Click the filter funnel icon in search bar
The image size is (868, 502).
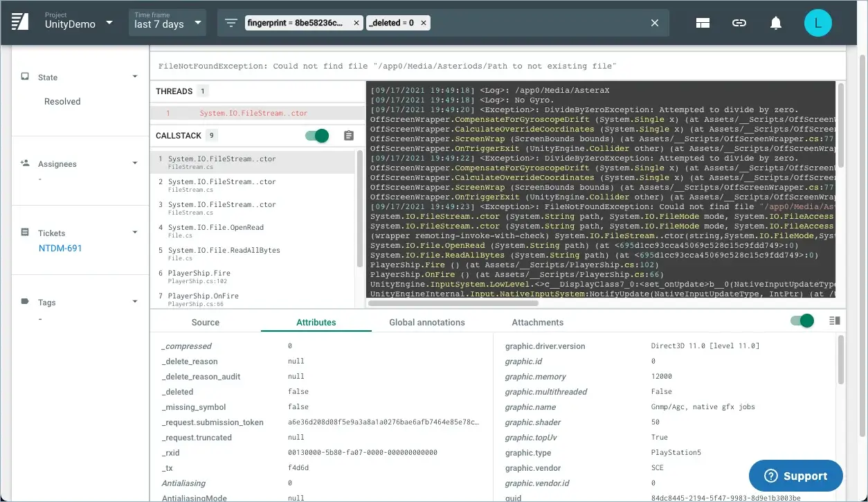(x=232, y=22)
